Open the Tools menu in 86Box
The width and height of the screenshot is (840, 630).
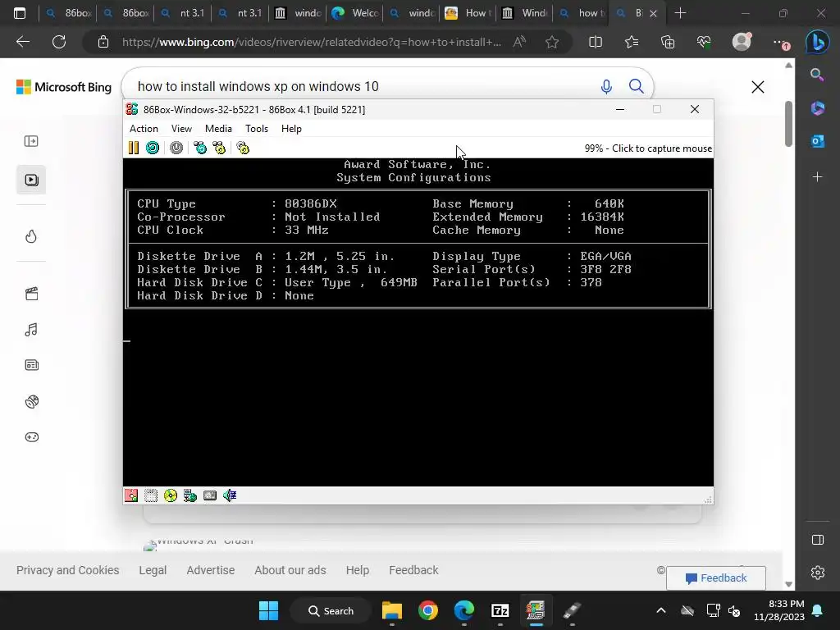coord(257,129)
